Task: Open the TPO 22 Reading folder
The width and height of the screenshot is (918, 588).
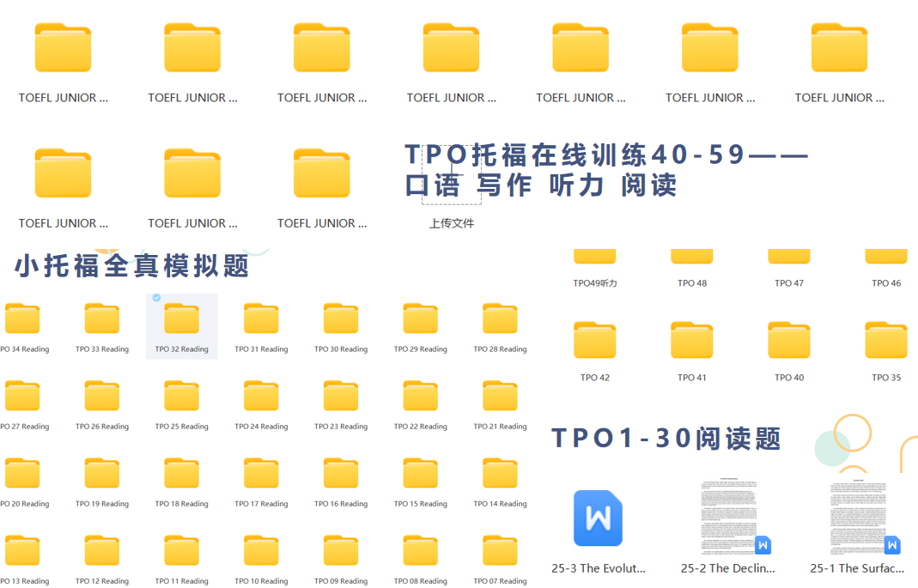Action: (x=421, y=397)
